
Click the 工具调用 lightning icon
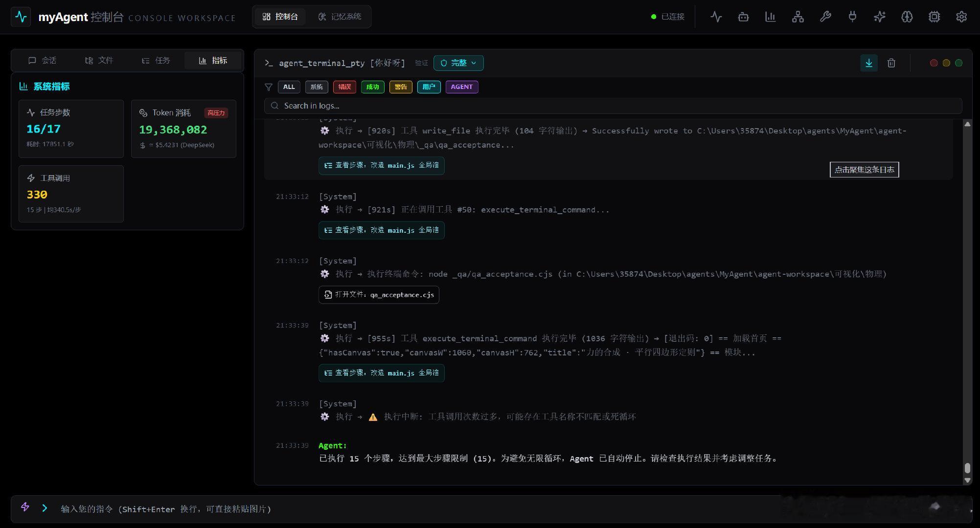[x=31, y=178]
